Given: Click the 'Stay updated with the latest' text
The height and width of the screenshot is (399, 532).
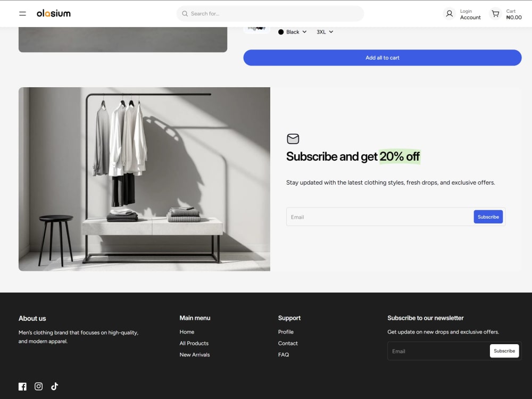Looking at the screenshot, I should 390,182.
